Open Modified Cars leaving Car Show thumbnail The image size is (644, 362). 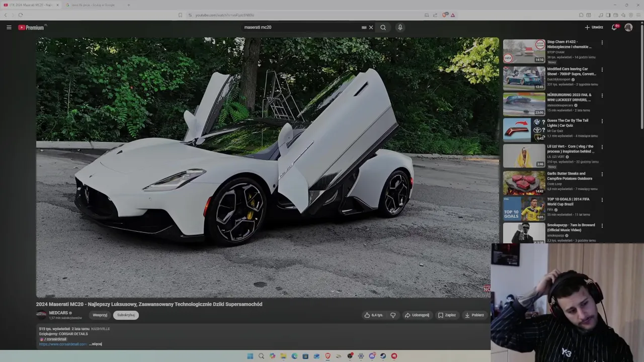pyautogui.click(x=524, y=78)
